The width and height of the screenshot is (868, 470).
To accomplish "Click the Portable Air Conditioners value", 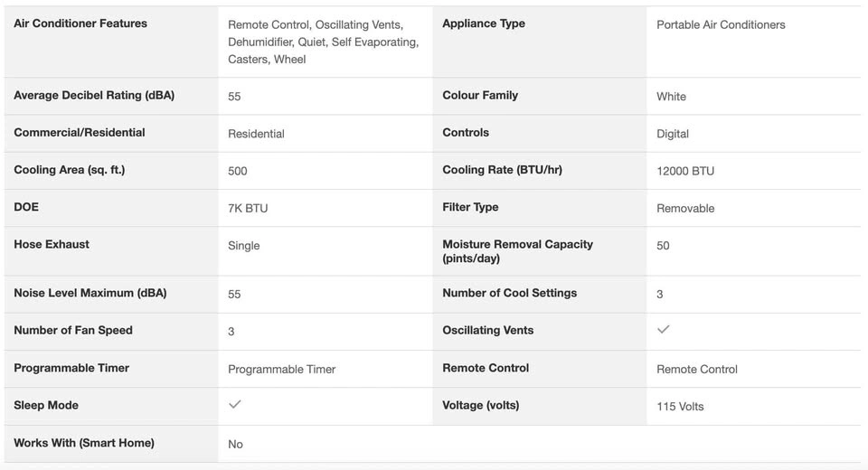I will click(x=721, y=24).
